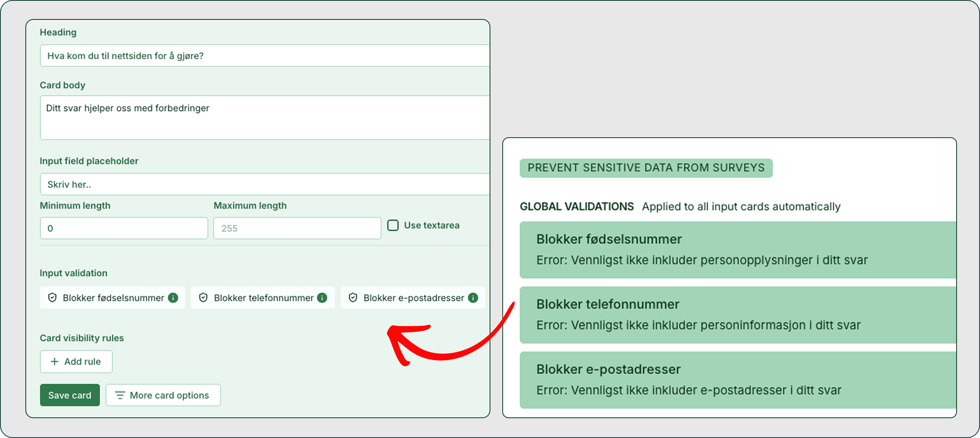The height and width of the screenshot is (438, 980).
Task: Open the Blokker e-postadresser global validation
Action: click(738, 380)
